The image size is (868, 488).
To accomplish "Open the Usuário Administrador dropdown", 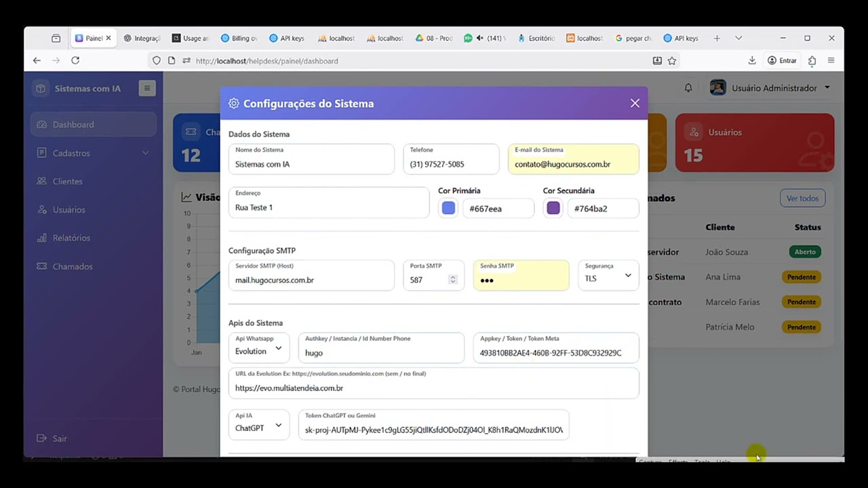I will 770,88.
